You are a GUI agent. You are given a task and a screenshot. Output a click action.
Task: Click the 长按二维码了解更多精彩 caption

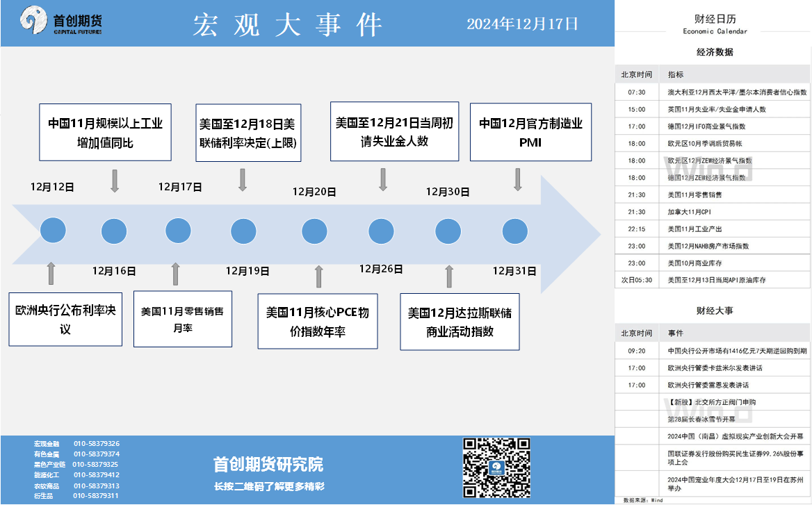pos(269,486)
